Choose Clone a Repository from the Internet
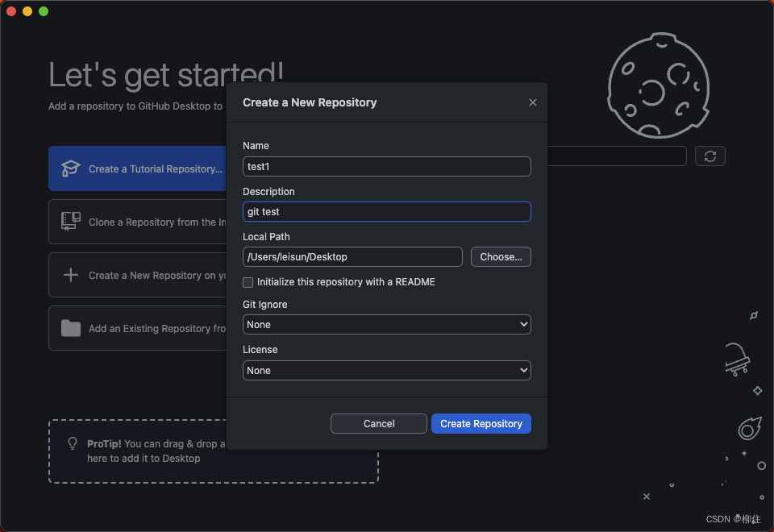Image resolution: width=774 pixels, height=532 pixels. pyautogui.click(x=137, y=222)
